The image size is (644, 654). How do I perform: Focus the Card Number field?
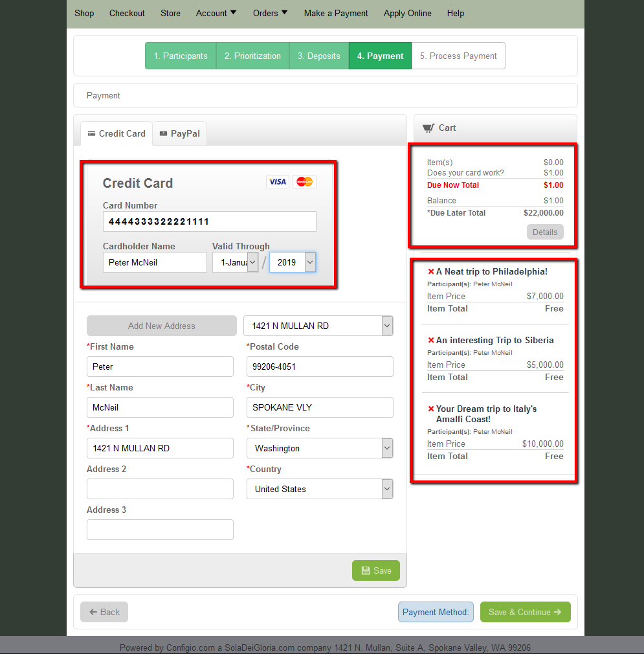pyautogui.click(x=210, y=221)
